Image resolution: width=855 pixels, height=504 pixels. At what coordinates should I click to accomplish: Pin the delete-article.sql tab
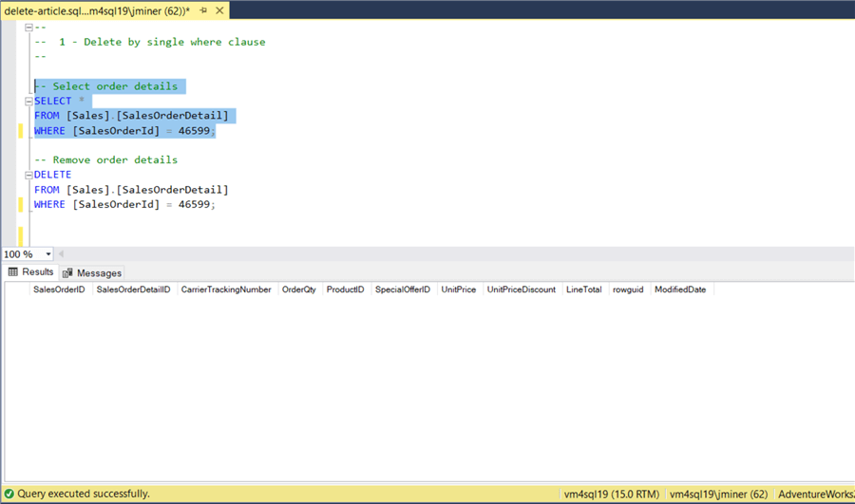pos(204,10)
